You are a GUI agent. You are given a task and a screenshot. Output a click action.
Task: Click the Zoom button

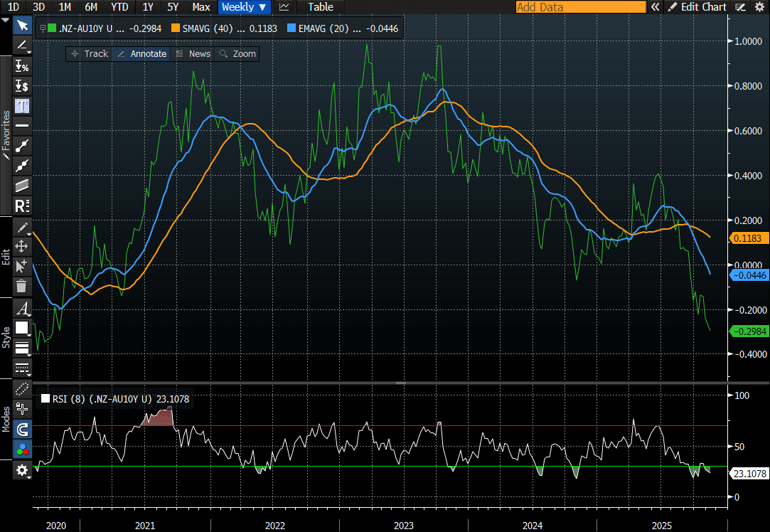tap(237, 54)
